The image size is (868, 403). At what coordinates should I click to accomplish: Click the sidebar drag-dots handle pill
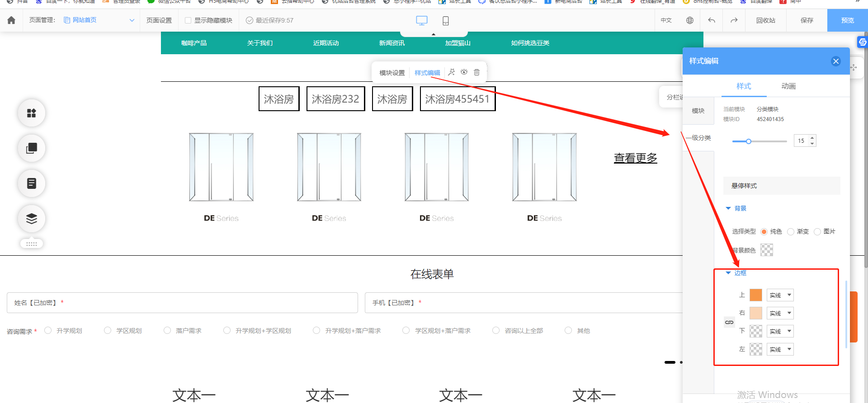click(32, 244)
